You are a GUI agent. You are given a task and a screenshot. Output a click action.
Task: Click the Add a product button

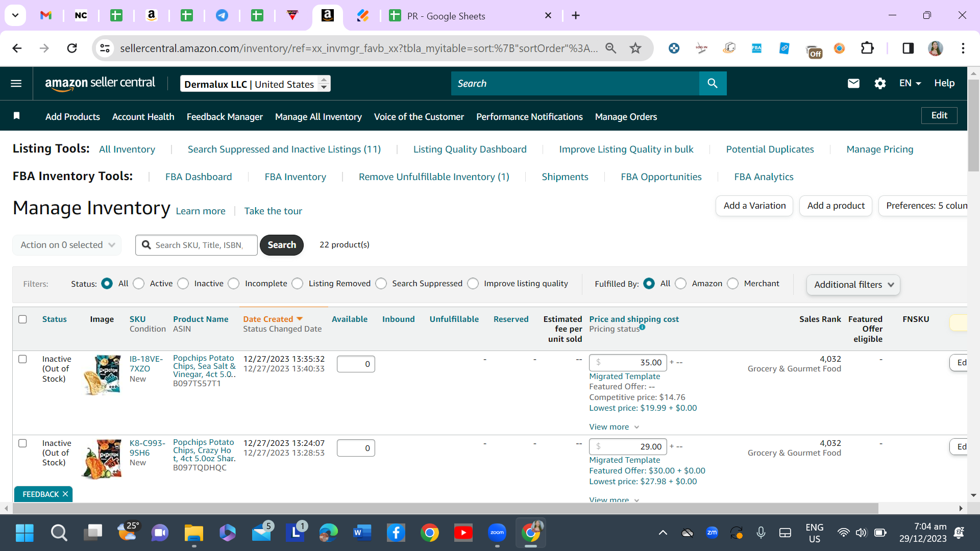(836, 206)
